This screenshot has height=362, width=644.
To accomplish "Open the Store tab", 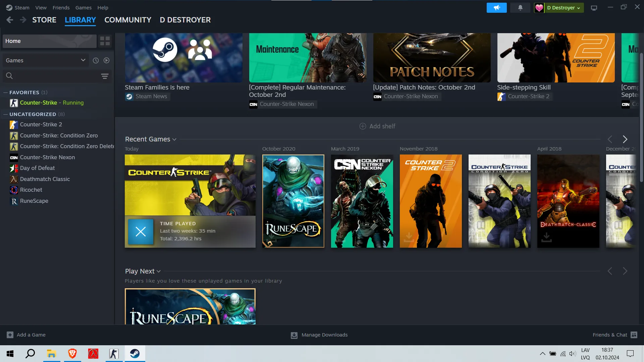I will 44,20.
